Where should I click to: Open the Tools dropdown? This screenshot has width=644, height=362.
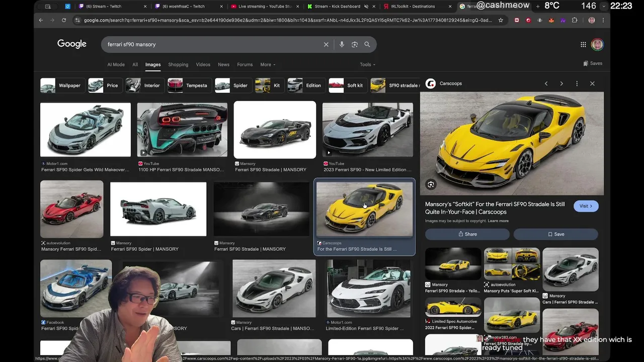(x=367, y=64)
